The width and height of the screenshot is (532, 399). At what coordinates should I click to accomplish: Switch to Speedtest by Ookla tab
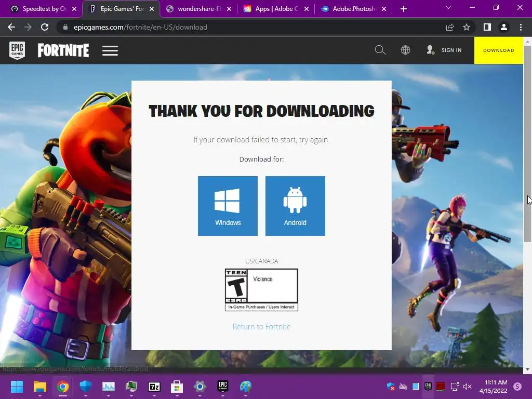(x=39, y=9)
